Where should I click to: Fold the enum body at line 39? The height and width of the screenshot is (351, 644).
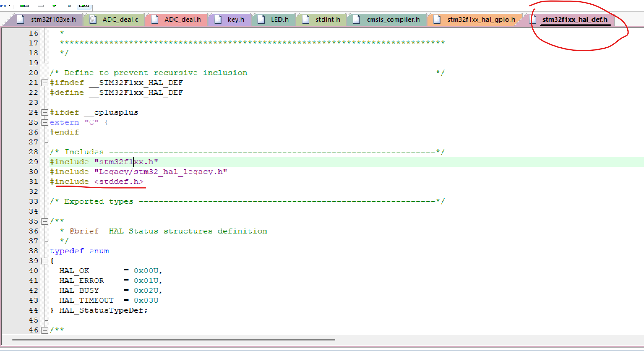(x=45, y=261)
